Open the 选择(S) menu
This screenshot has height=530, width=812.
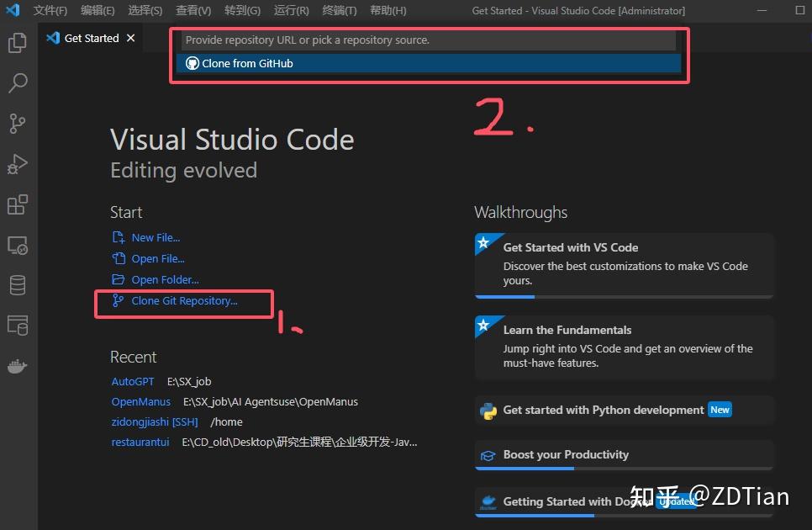145,10
